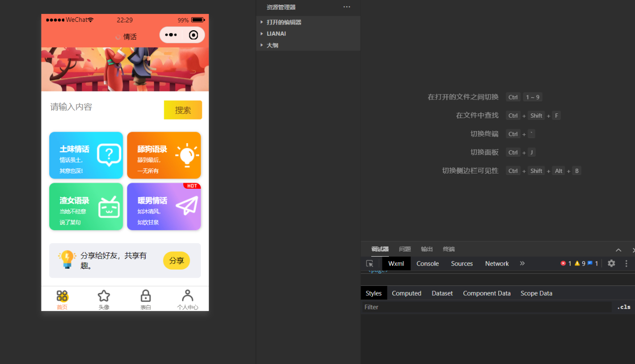
Task: Click the 分享给好友，共享有趣。 text
Action: [x=114, y=260]
